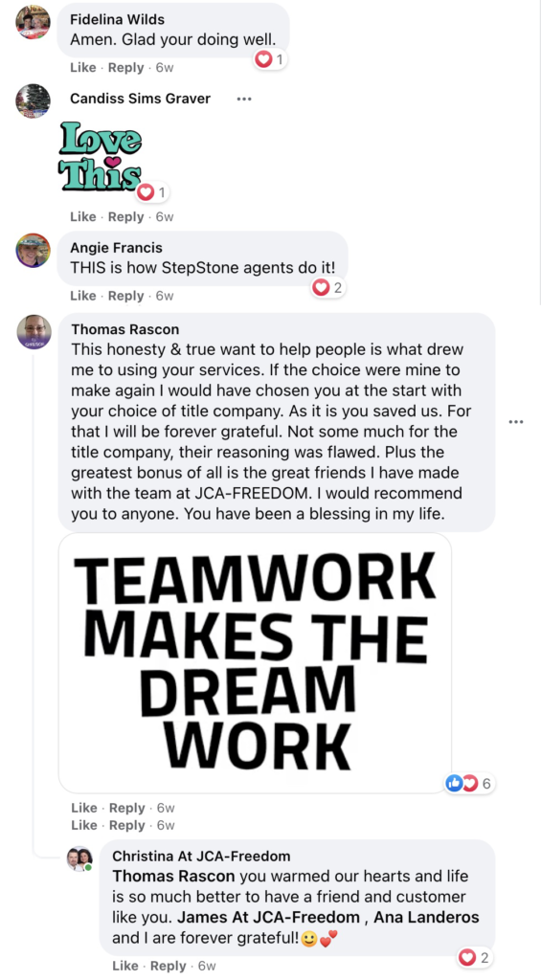Reply to Angie Francis' comment

click(125, 296)
